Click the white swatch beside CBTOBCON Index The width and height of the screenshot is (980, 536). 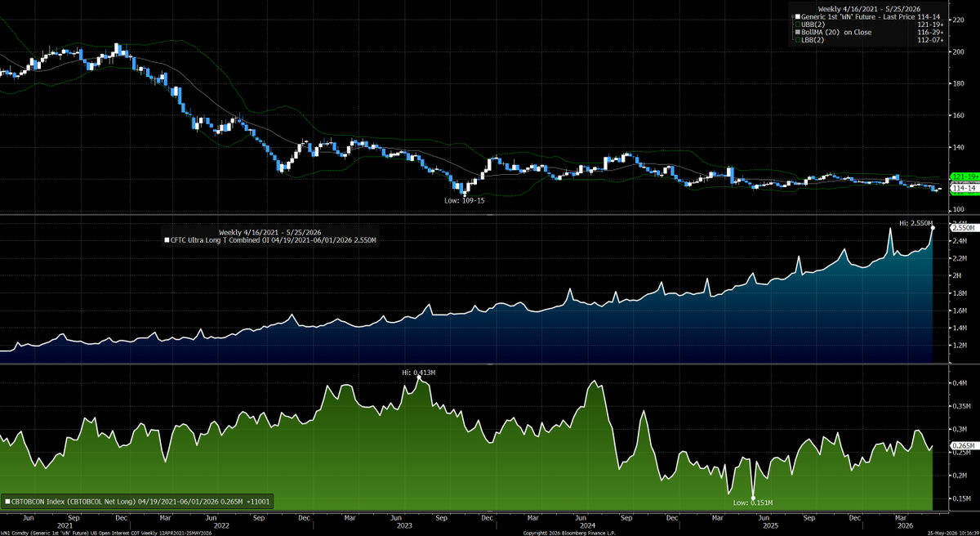tap(7, 503)
